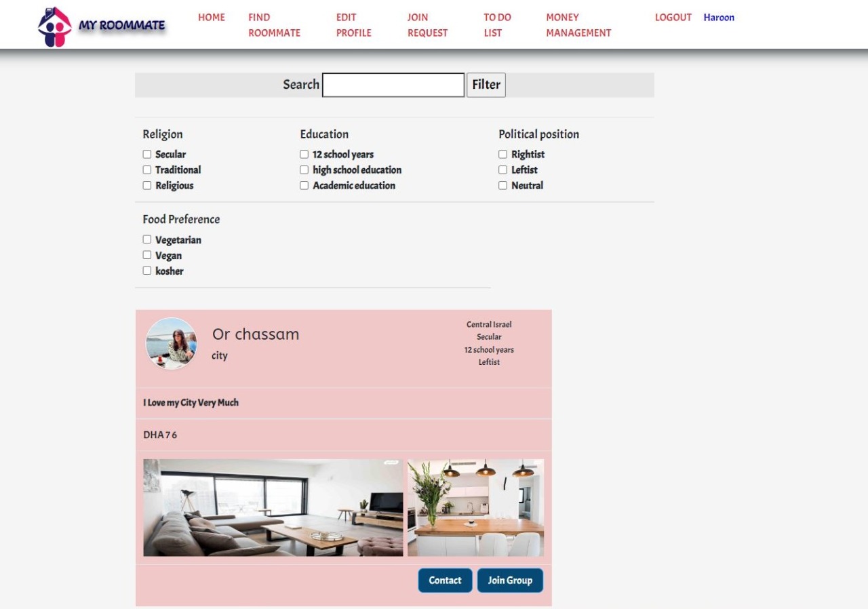Open the living room photo
Image resolution: width=868 pixels, height=609 pixels.
[x=273, y=508]
